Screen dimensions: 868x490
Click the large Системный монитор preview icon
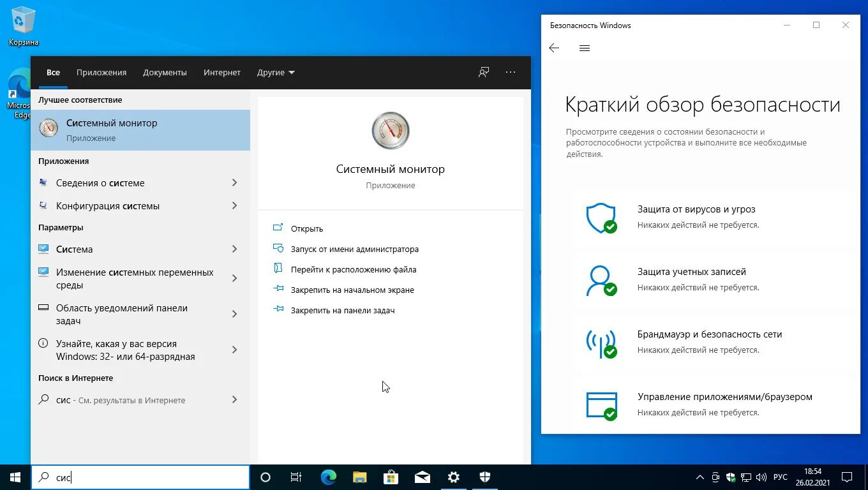tap(391, 130)
